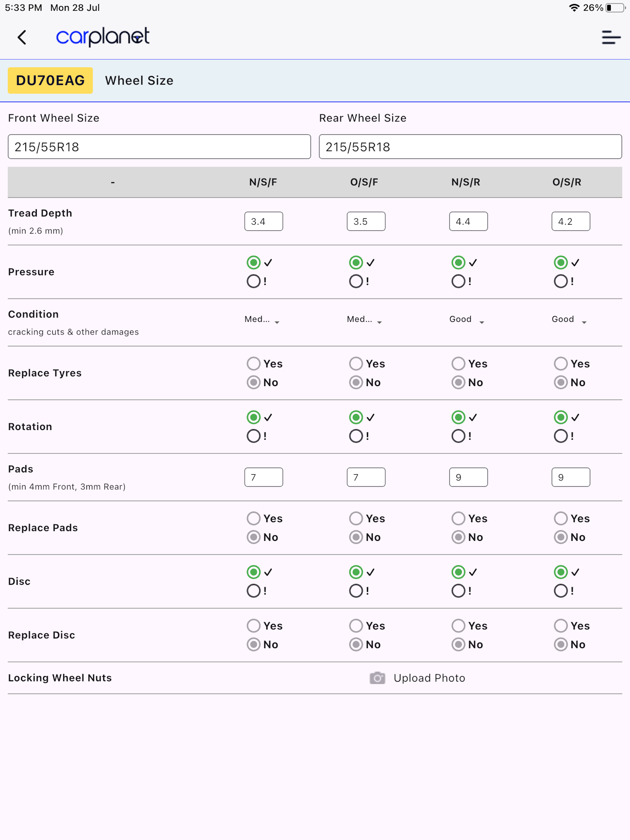Edit the Rear Wheel Size field

(x=470, y=147)
